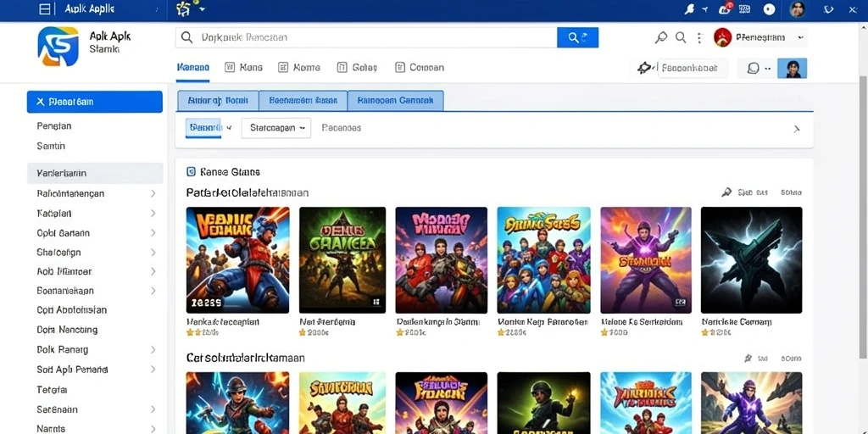Viewport: 868px width, 434px height.
Task: Open the red avatar account dropdown
Action: click(759, 37)
